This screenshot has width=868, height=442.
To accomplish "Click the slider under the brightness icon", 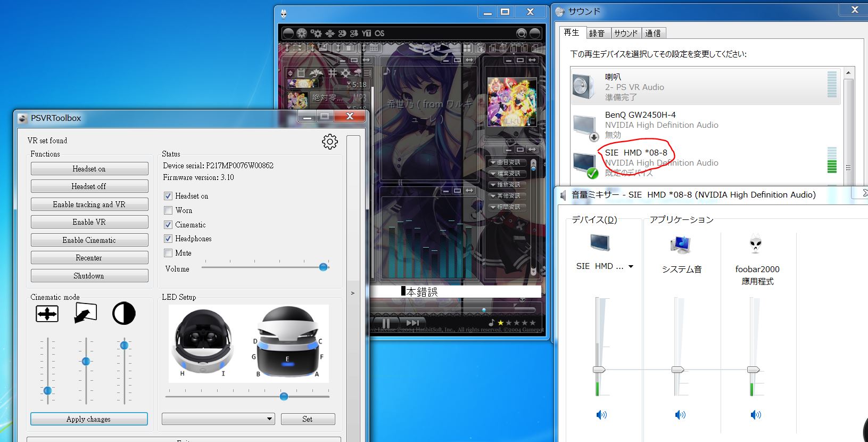I will point(124,346).
